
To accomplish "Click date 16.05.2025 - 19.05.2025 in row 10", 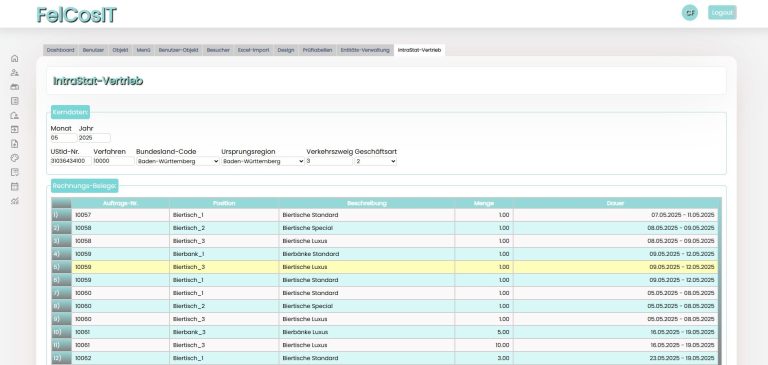I will (x=682, y=332).
